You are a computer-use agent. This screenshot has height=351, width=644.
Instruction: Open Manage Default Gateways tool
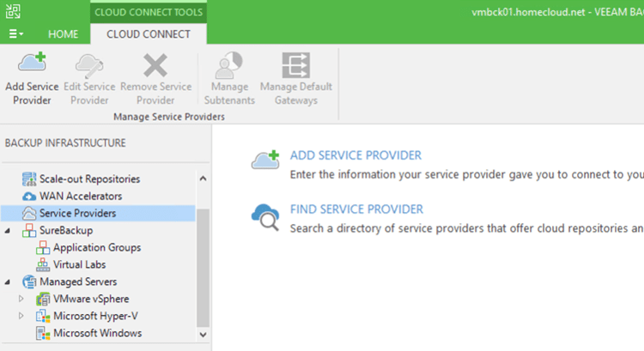295,65
